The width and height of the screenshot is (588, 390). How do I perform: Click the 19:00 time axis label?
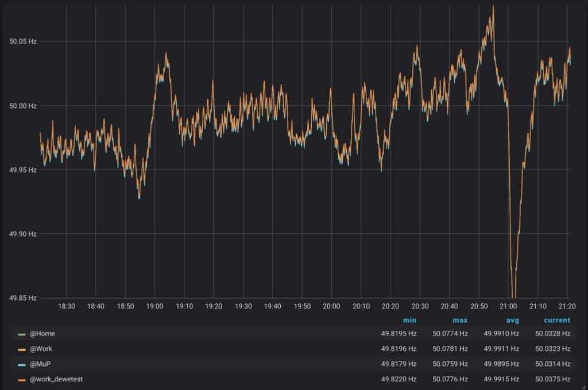[154, 307]
